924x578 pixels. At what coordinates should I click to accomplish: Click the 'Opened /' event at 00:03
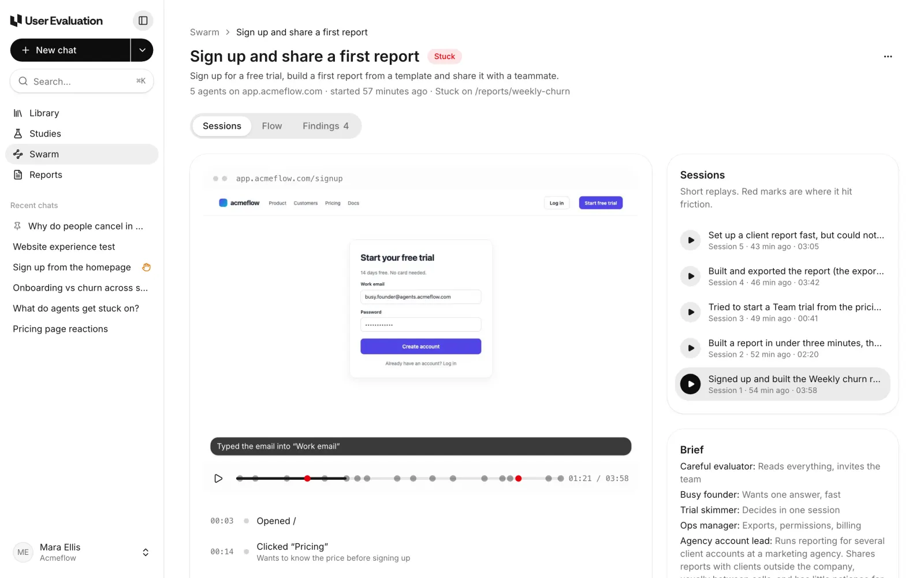click(x=276, y=521)
